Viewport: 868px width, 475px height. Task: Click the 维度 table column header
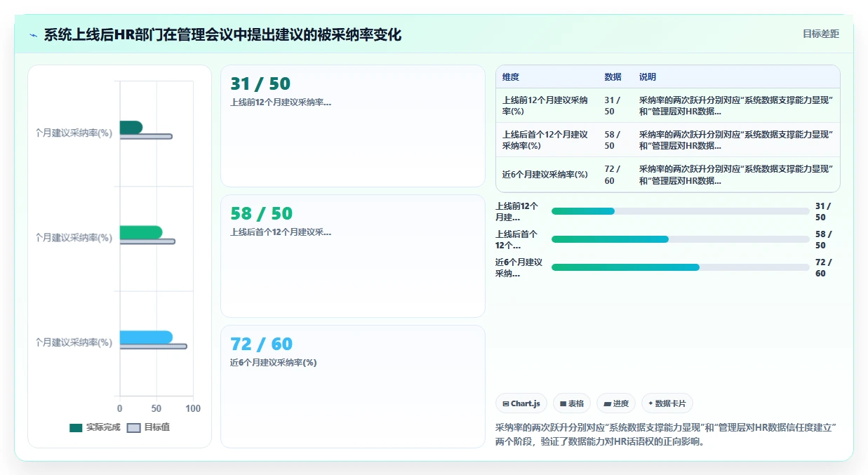[x=511, y=77]
